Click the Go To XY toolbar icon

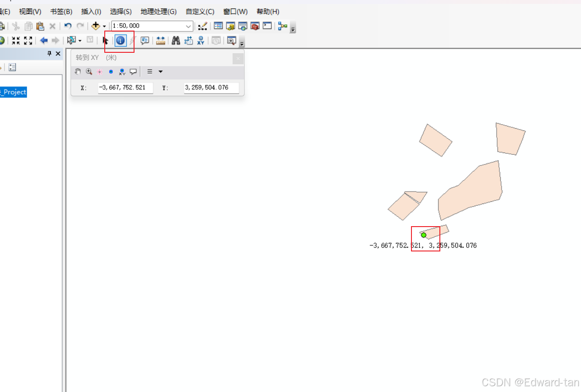click(201, 41)
